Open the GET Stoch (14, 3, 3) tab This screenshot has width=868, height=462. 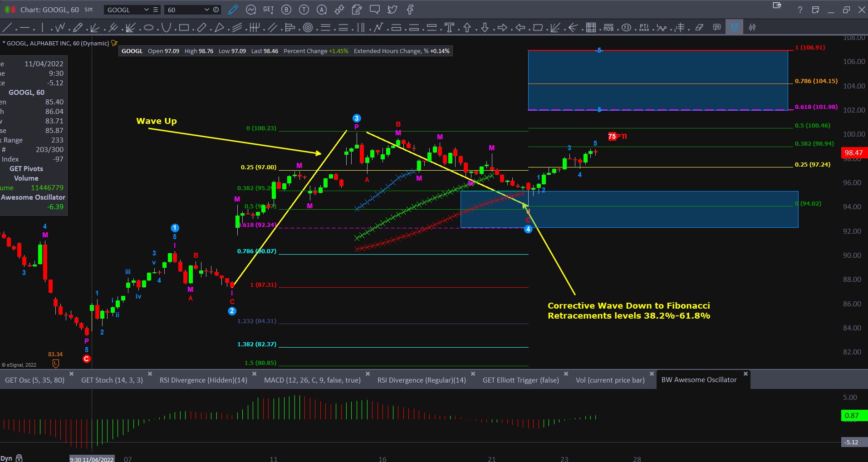(x=112, y=380)
